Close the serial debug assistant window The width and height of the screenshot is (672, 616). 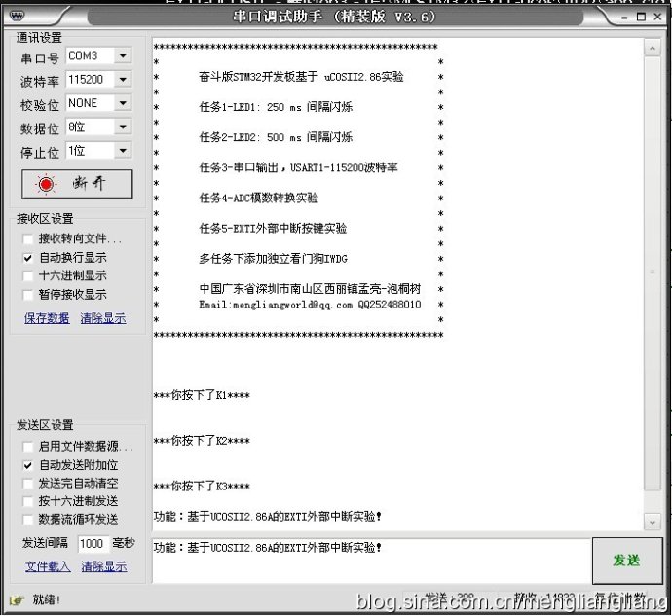pos(657,17)
